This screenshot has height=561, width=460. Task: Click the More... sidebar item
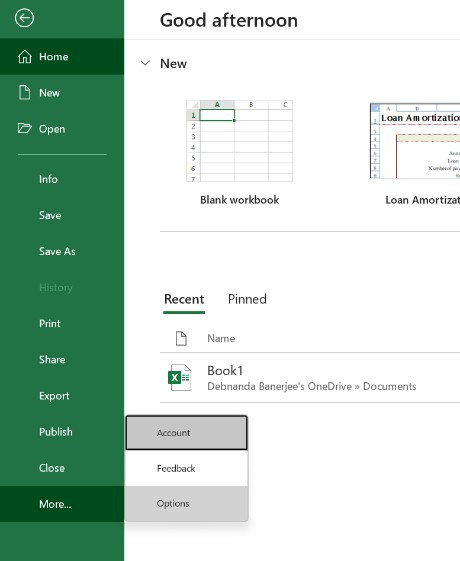[62, 504]
